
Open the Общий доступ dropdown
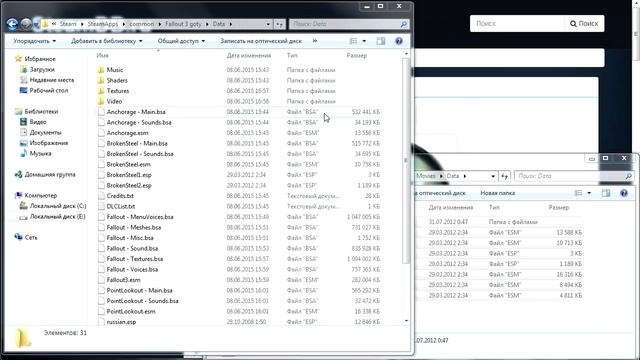181,41
